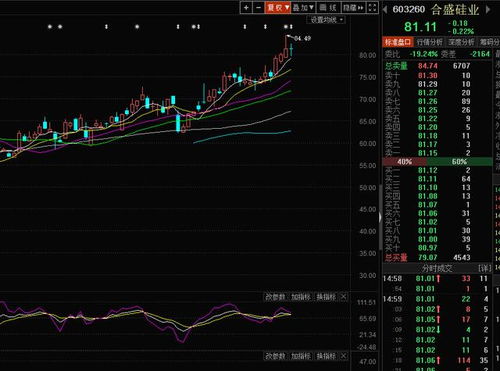Click the 画线 drawing tool button
The height and width of the screenshot is (371, 500).
(328, 7)
